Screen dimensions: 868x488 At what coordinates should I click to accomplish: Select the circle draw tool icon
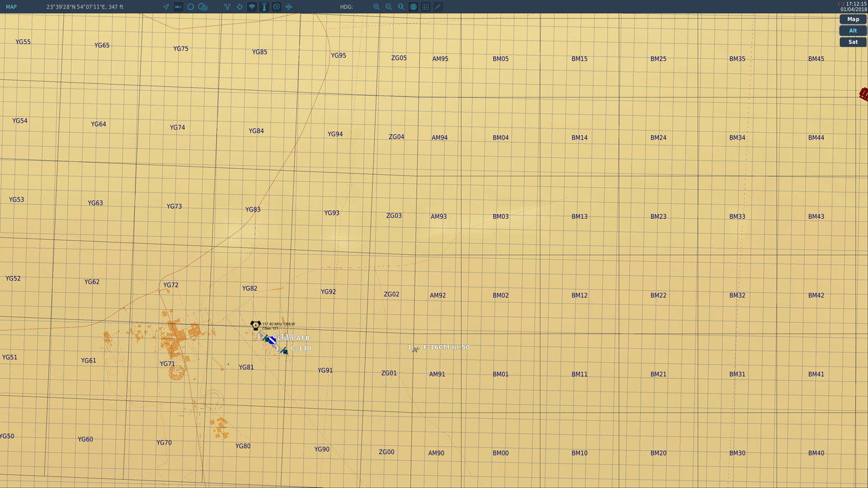coord(191,7)
